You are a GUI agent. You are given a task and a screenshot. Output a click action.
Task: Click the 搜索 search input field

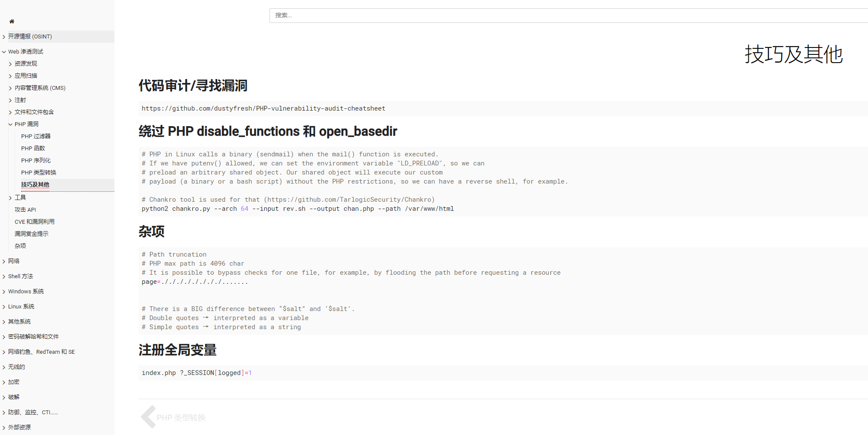[x=561, y=16]
